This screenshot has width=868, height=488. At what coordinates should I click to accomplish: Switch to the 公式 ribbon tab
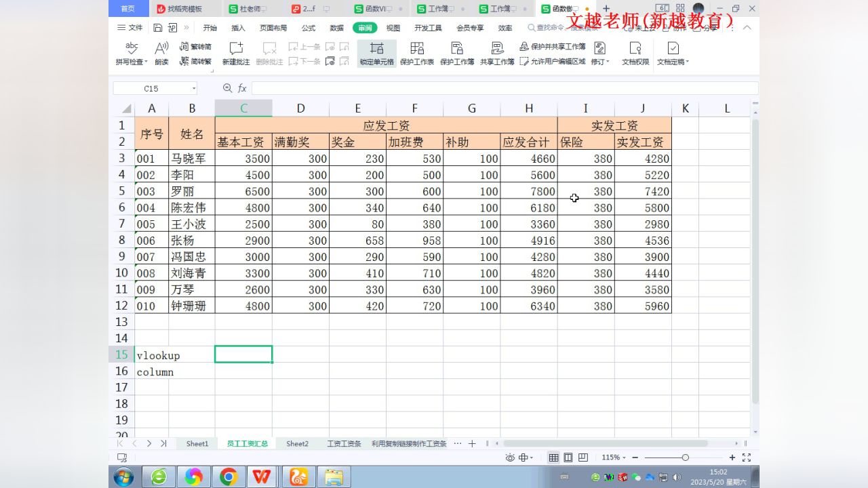[309, 28]
